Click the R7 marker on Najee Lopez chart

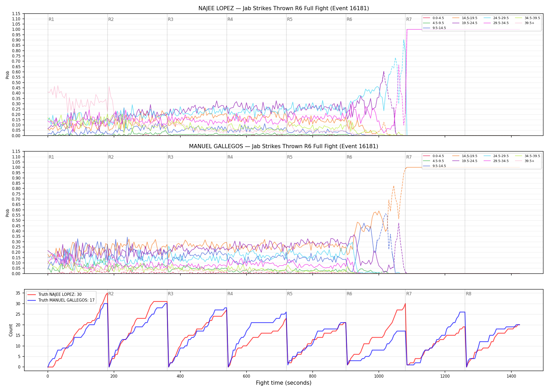tap(409, 19)
